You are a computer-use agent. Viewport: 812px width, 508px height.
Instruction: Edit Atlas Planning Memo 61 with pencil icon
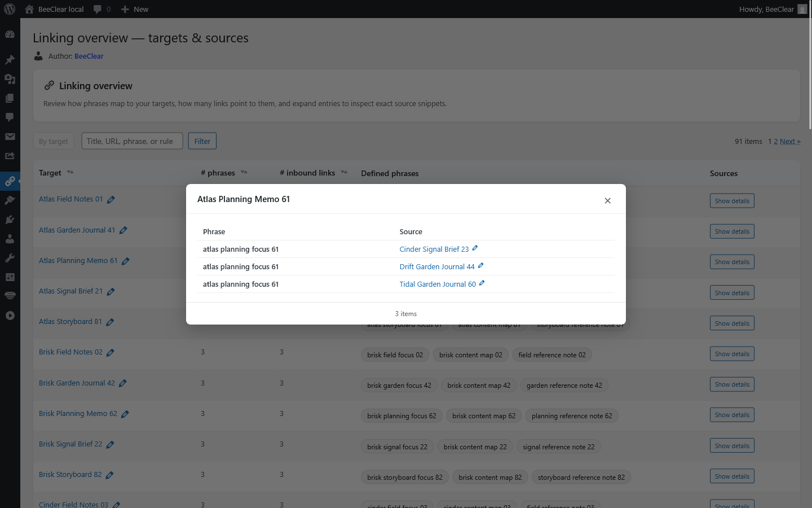coord(125,261)
